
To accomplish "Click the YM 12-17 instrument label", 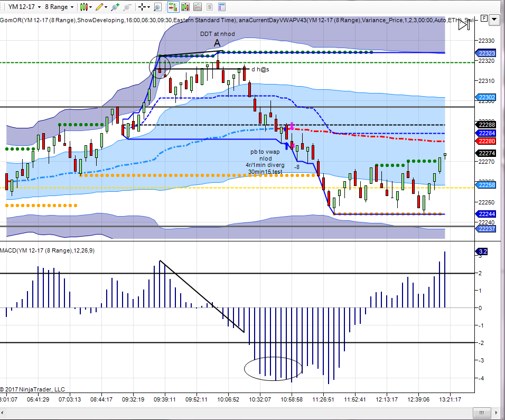I will coord(22,7).
